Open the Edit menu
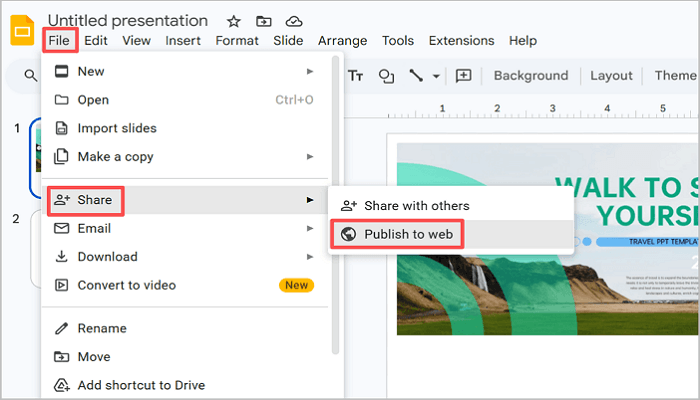This screenshot has width=700, height=400. 96,41
